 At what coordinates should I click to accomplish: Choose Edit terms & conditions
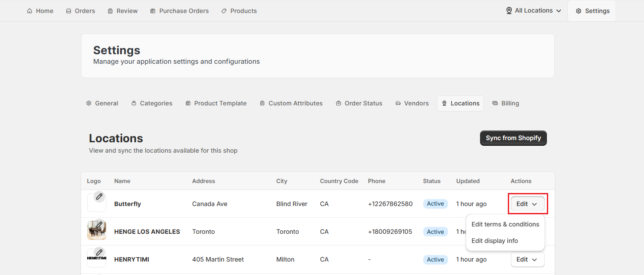(505, 224)
